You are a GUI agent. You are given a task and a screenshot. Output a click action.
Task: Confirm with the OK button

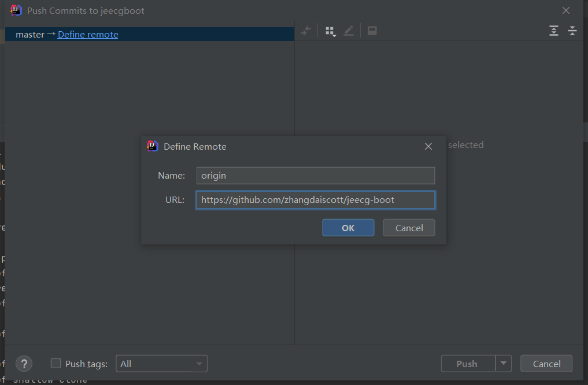(x=348, y=228)
